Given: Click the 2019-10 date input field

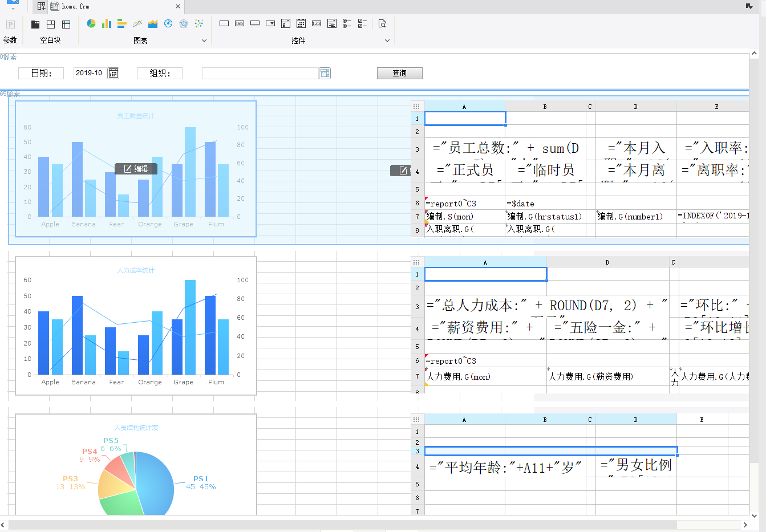Looking at the screenshot, I should coord(90,73).
